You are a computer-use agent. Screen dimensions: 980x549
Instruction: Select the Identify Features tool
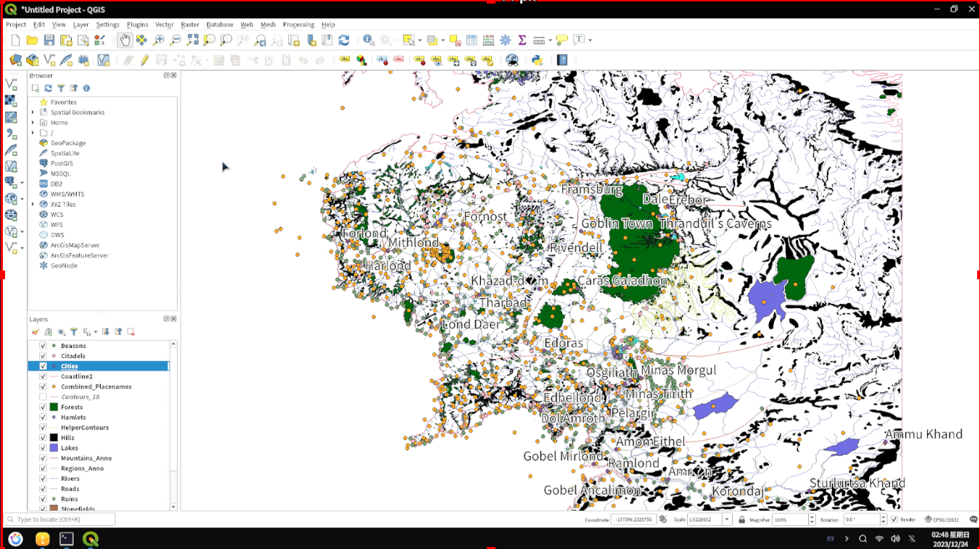[x=368, y=40]
